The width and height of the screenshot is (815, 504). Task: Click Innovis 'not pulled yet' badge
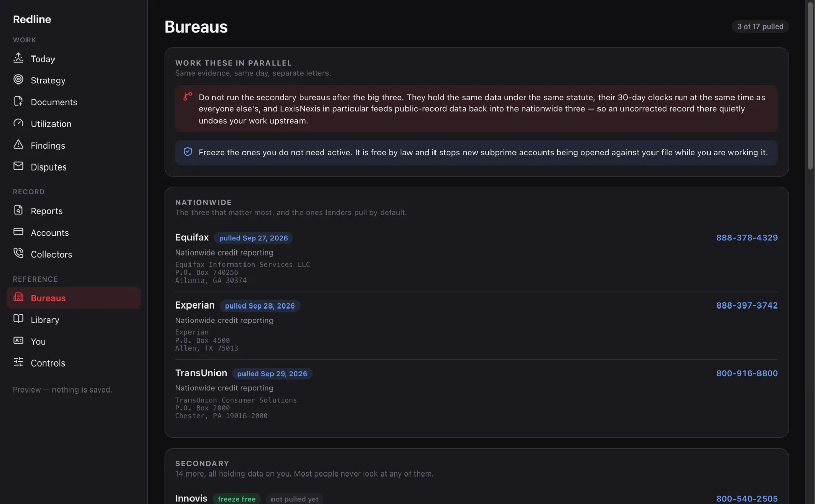click(x=294, y=499)
